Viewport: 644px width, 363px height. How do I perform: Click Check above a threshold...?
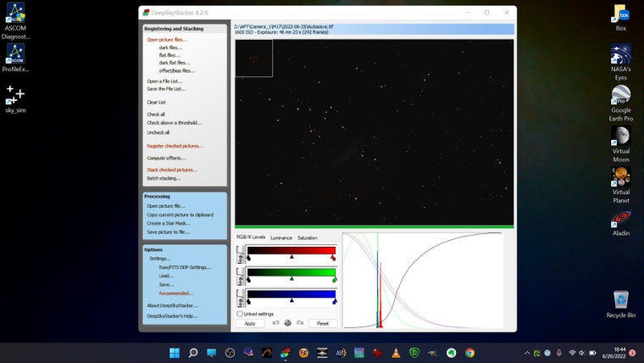tap(175, 123)
